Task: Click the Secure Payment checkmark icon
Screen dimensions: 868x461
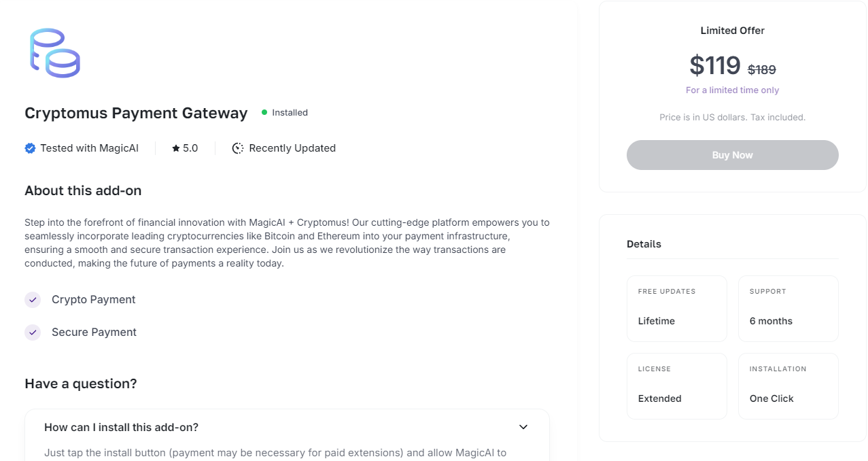Action: [x=33, y=332]
